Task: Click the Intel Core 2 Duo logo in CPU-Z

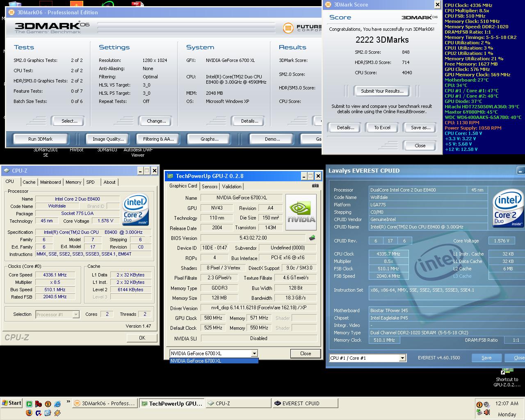Action: click(136, 209)
